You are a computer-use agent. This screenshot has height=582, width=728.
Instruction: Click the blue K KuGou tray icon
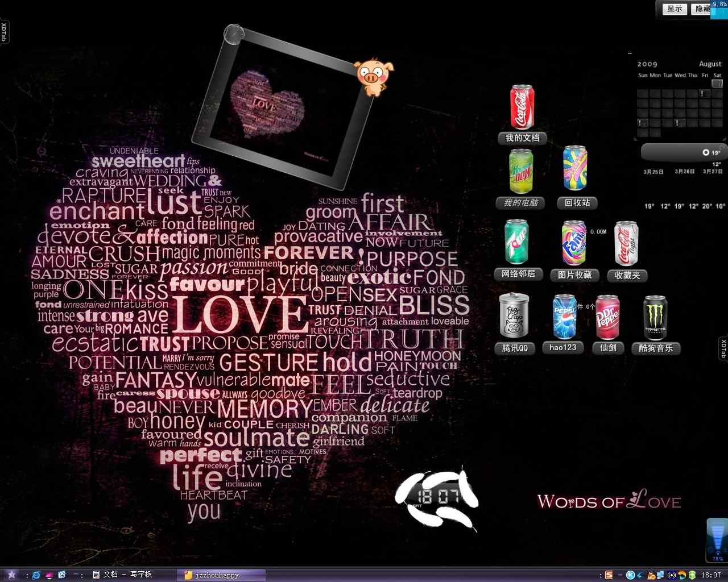[631, 575]
